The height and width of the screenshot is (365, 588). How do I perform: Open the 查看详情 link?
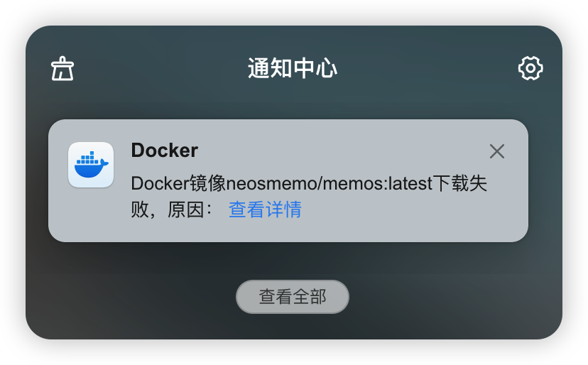click(265, 209)
